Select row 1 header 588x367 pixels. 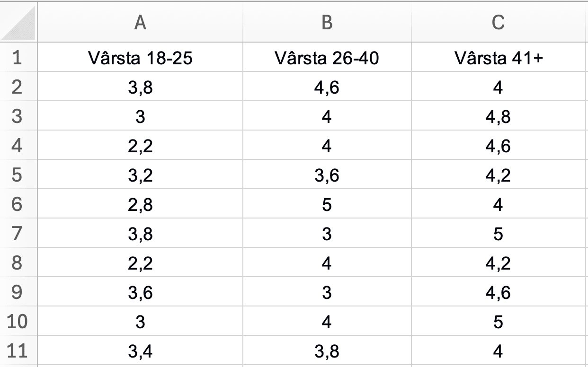coord(18,58)
